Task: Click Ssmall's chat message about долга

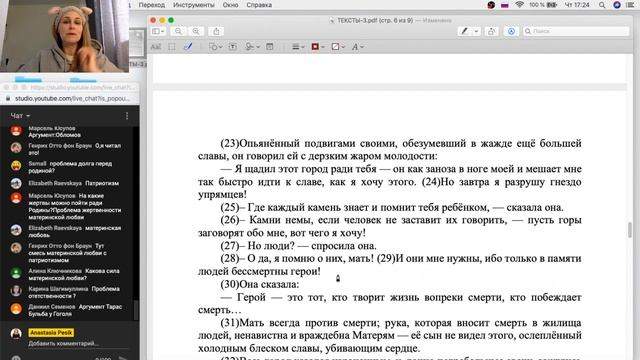Action: click(x=70, y=167)
